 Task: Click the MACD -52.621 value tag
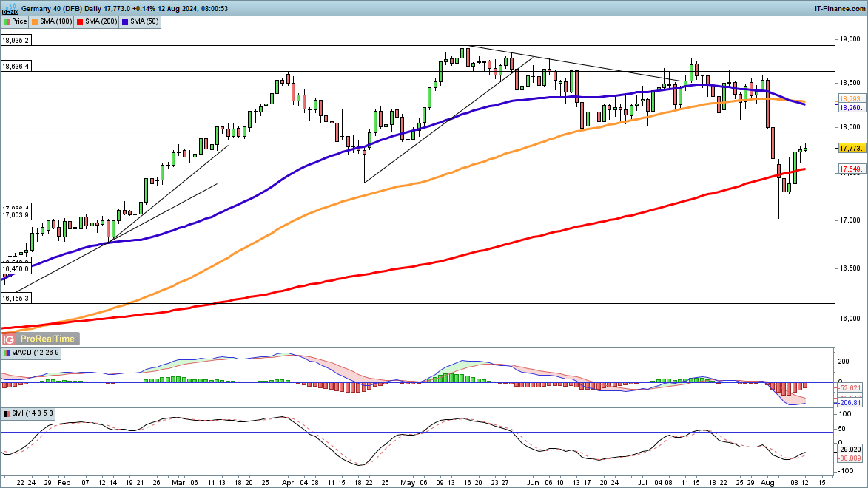(x=852, y=387)
